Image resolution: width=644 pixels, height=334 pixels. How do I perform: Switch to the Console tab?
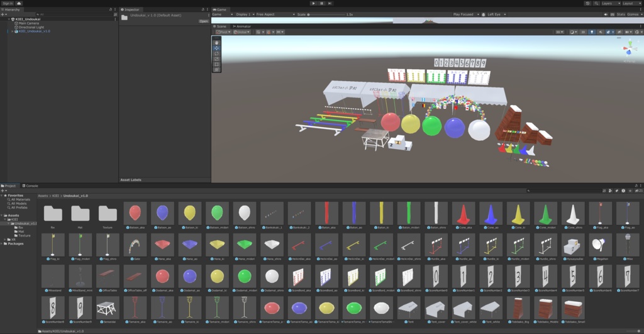(30, 186)
